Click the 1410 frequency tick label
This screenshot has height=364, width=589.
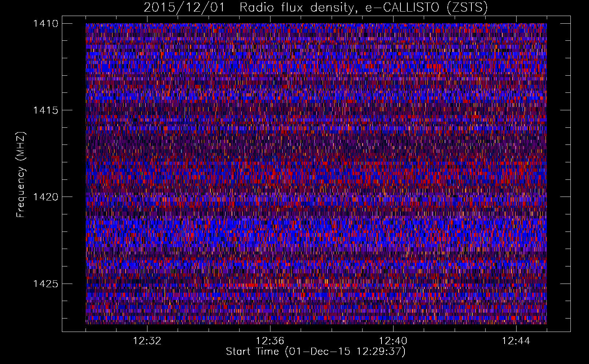[x=46, y=24]
